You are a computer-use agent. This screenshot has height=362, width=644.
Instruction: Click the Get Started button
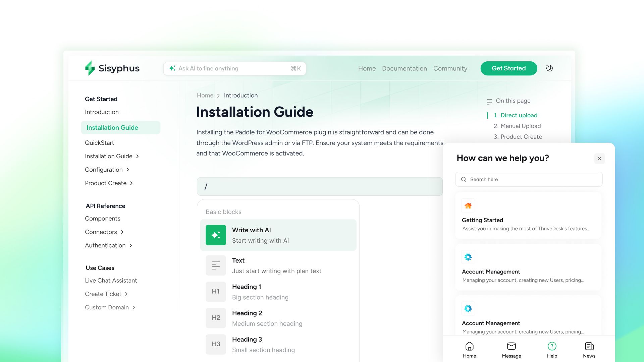(x=508, y=68)
